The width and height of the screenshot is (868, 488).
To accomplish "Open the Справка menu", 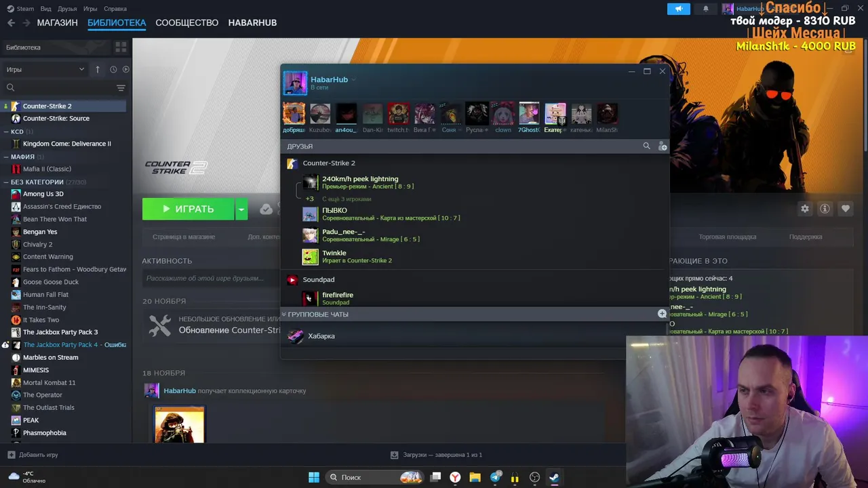I will (115, 9).
